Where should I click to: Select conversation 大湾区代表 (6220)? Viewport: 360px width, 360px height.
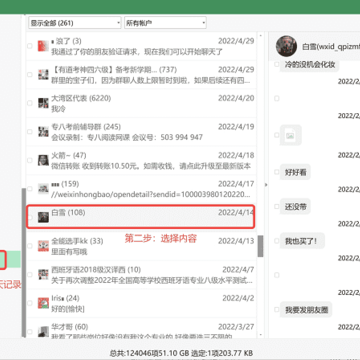(x=141, y=103)
